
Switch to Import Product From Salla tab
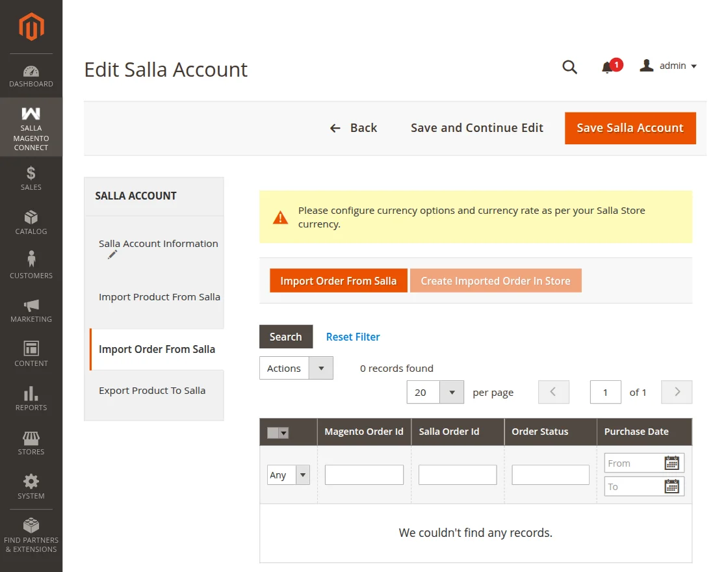[x=159, y=296]
